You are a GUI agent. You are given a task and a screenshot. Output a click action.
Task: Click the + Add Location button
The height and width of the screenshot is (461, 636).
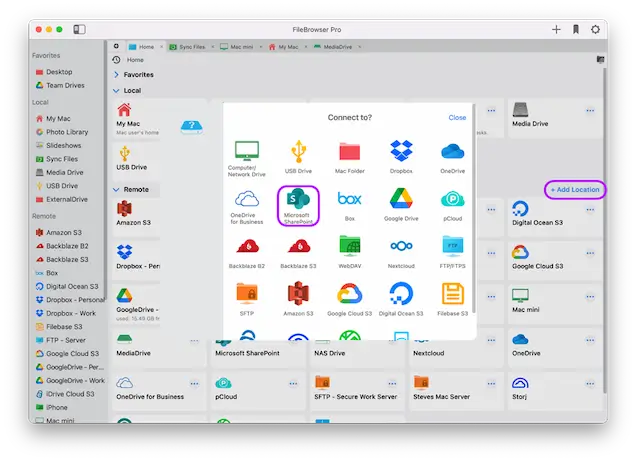pyautogui.click(x=575, y=189)
